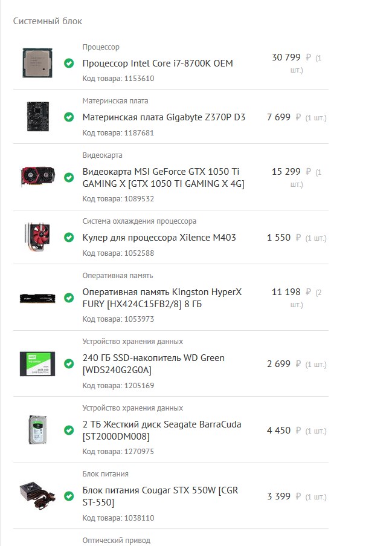Image resolution: width=392 pixels, height=546 pixels.
Task: Open the Материнская плата Gigabyte Z370P D3 link
Action: (164, 117)
